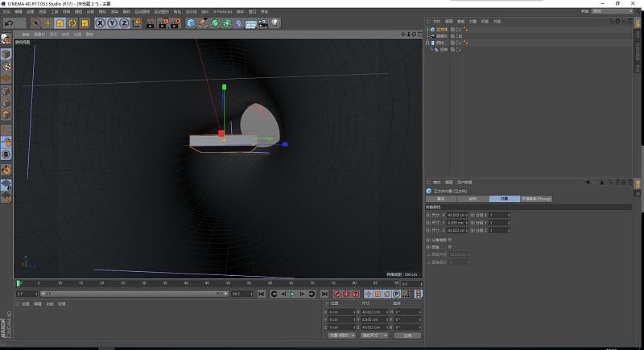Toggle the Z axis lock
The width and height of the screenshot is (644, 350).
pyautogui.click(x=124, y=23)
